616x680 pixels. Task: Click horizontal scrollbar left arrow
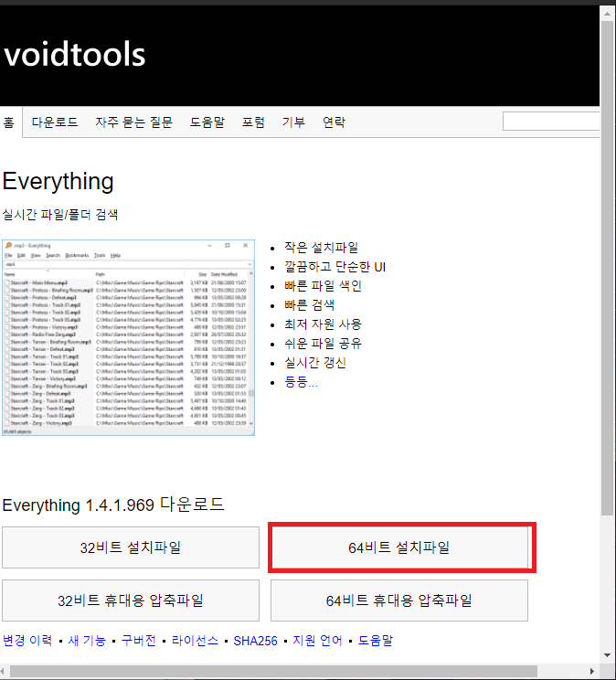tap(4, 672)
